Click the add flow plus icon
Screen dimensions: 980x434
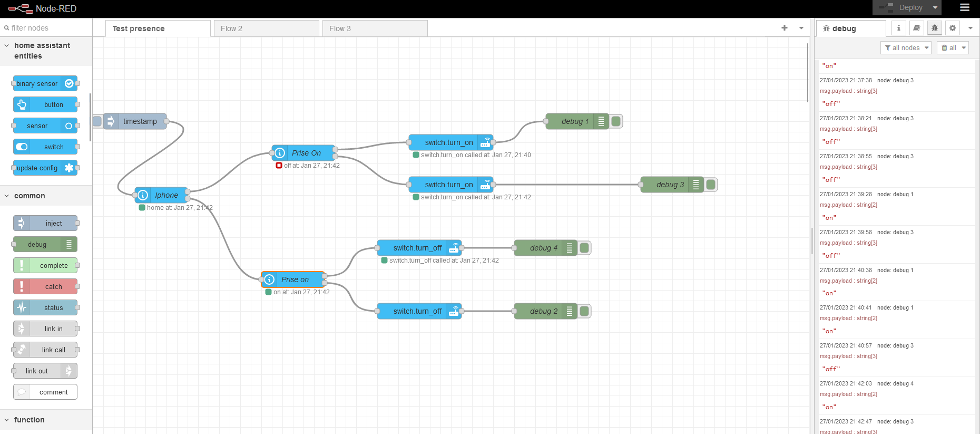784,28
